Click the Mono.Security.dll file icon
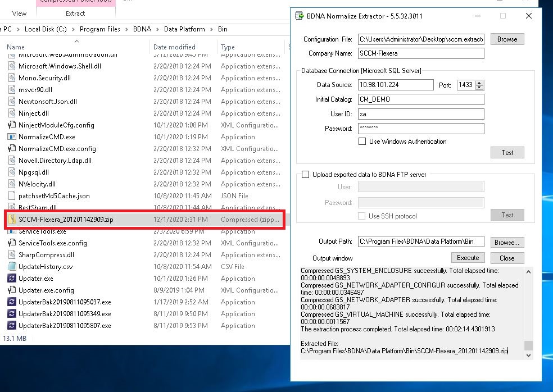 (x=12, y=78)
